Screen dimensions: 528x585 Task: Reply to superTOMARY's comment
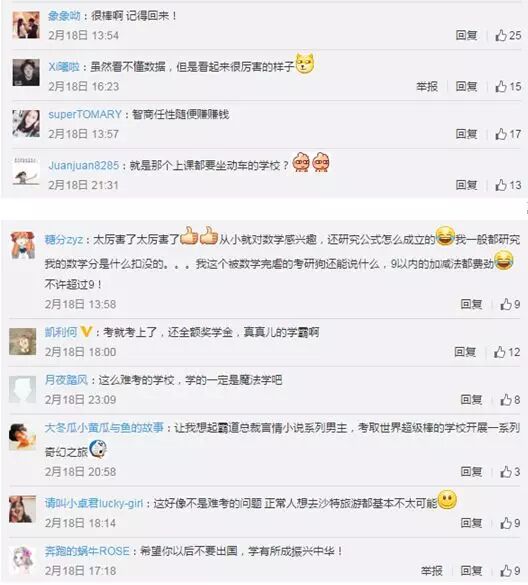point(466,134)
